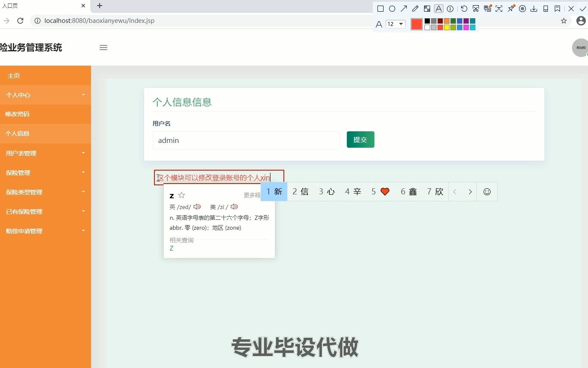Select the pencil drawing tool
The height and width of the screenshot is (368, 588).
[415, 9]
